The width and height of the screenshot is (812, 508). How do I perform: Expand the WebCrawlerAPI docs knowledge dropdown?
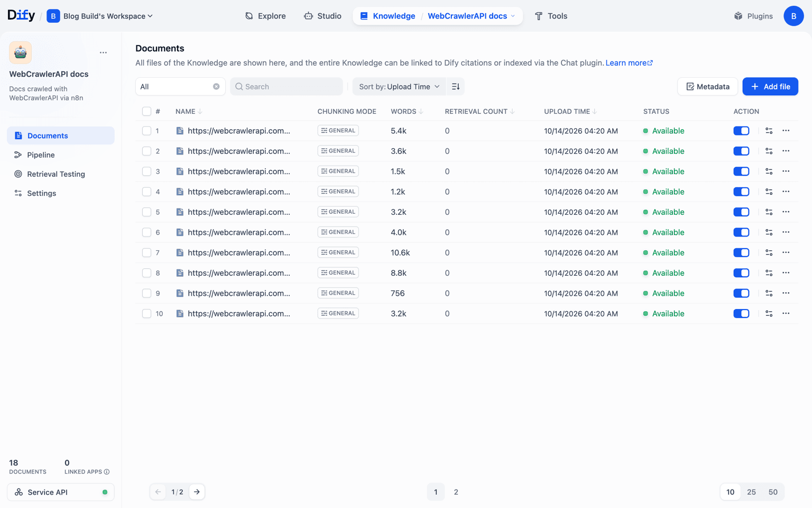coord(471,16)
